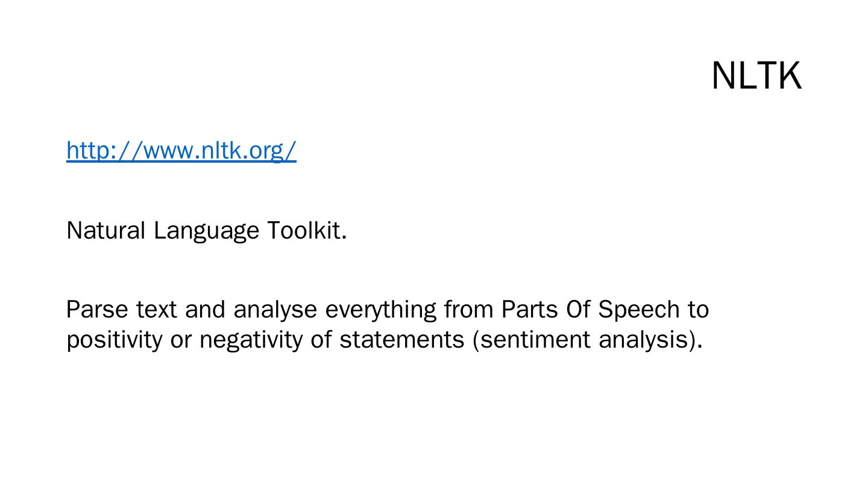
Task: Click the word 'positivity' in the paragraph
Action: [114, 340]
